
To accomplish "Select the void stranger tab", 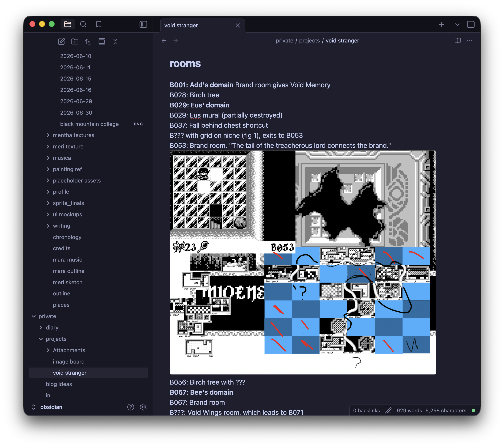I will (202, 25).
